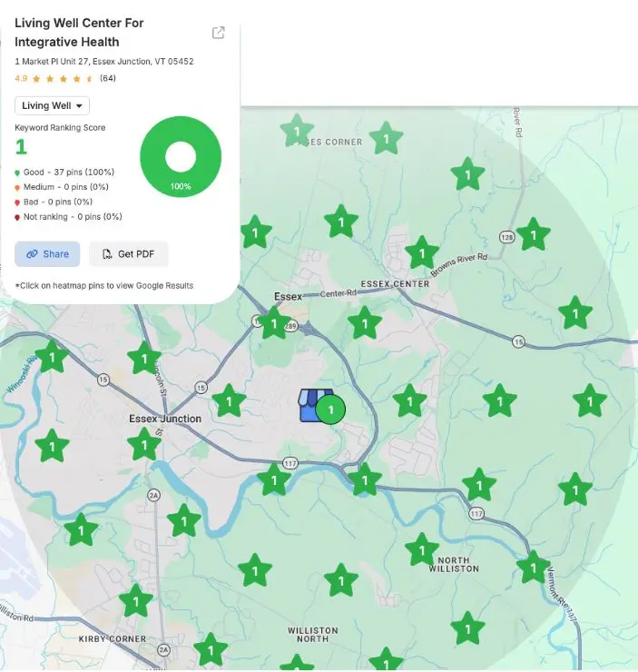Screen dimensions: 638x672
Task: Click the Route 128 road shield
Action: click(x=506, y=237)
